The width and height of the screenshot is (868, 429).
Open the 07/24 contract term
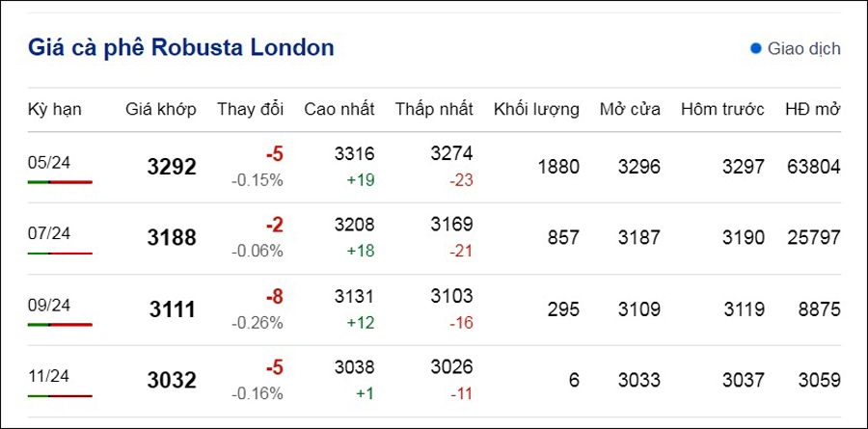pos(49,233)
